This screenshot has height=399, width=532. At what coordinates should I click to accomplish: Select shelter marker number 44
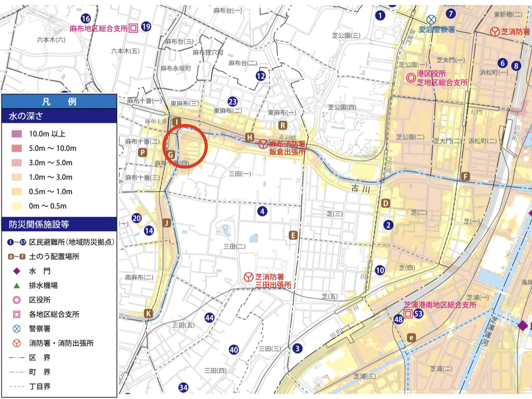point(210,318)
